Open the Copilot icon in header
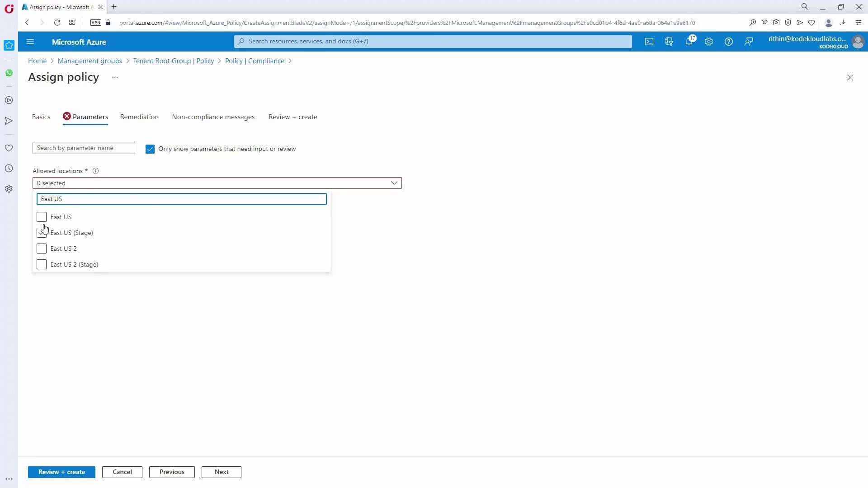Viewport: 868px width, 488px height. coord(669,42)
